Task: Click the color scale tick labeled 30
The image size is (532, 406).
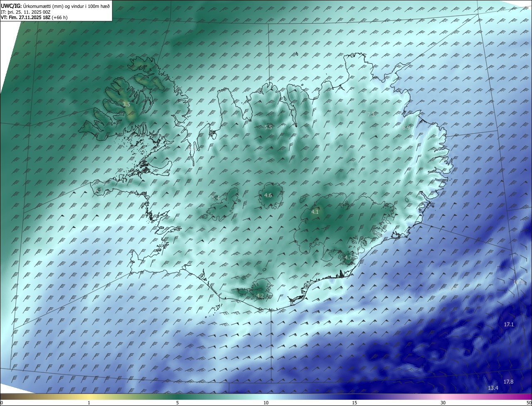Action: [x=443, y=403]
